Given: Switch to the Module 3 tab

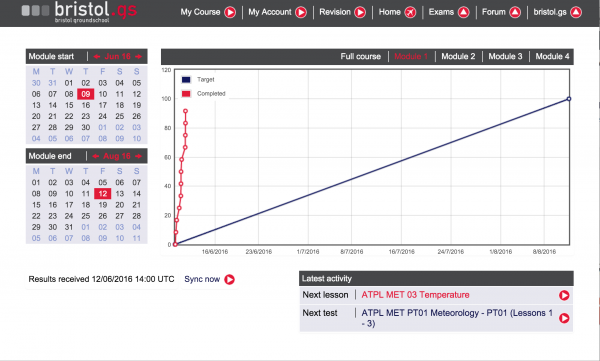Looking at the screenshot, I should [505, 56].
